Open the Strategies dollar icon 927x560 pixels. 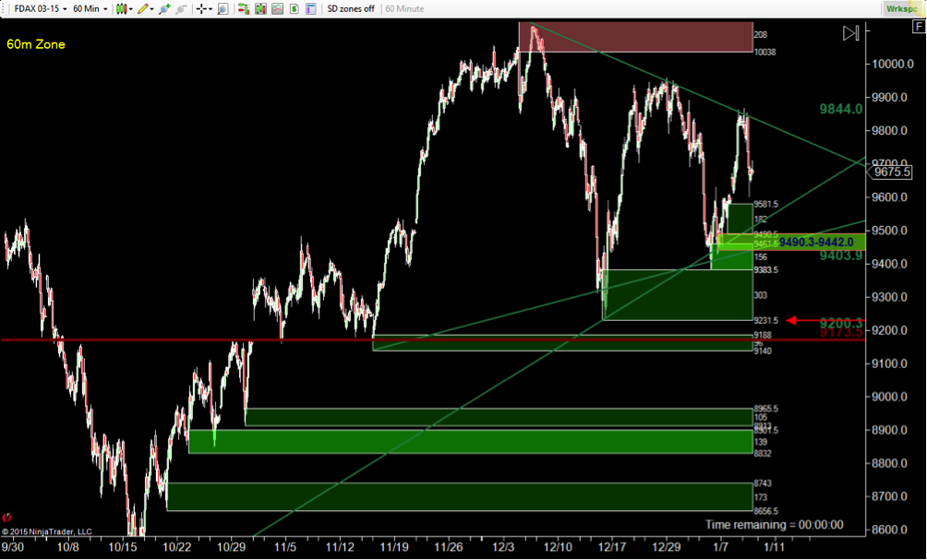coord(294,9)
